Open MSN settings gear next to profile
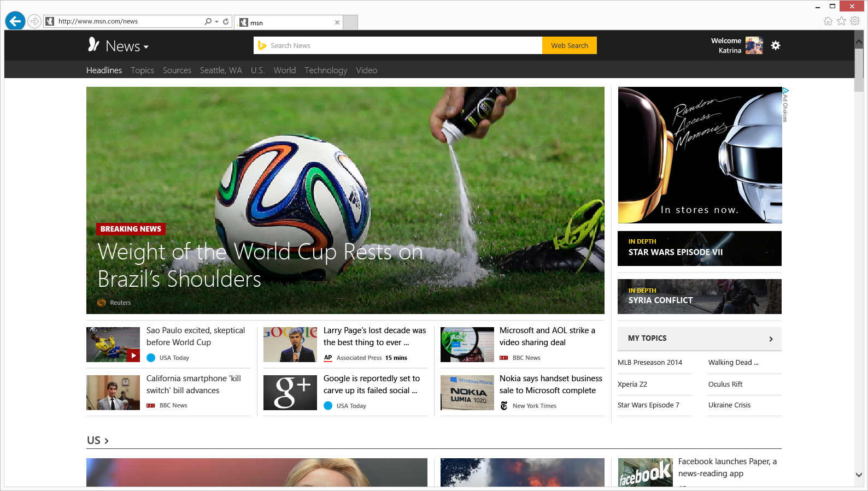The width and height of the screenshot is (868, 491). coord(775,45)
